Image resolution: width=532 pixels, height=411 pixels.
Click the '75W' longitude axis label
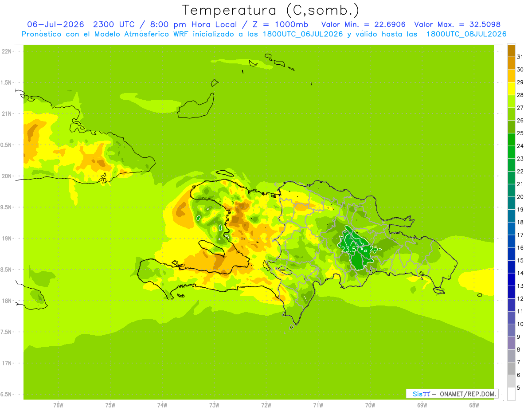(110, 405)
